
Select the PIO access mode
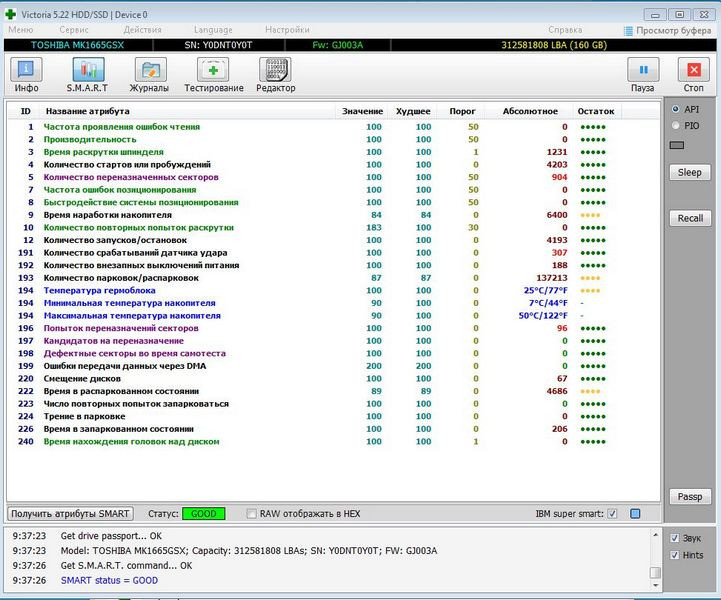pyautogui.click(x=676, y=126)
